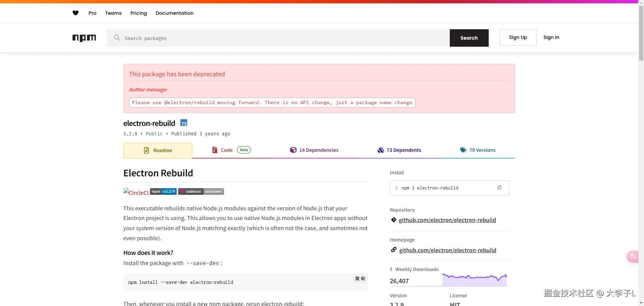Open the Teams menu link
Image resolution: width=644 pixels, height=306 pixels.
point(113,13)
